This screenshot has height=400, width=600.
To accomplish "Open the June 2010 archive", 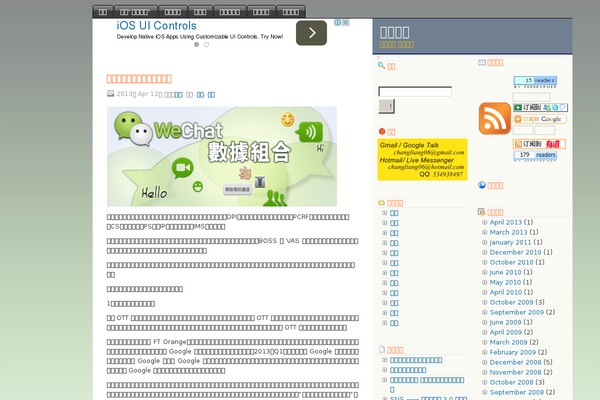I will tap(505, 272).
